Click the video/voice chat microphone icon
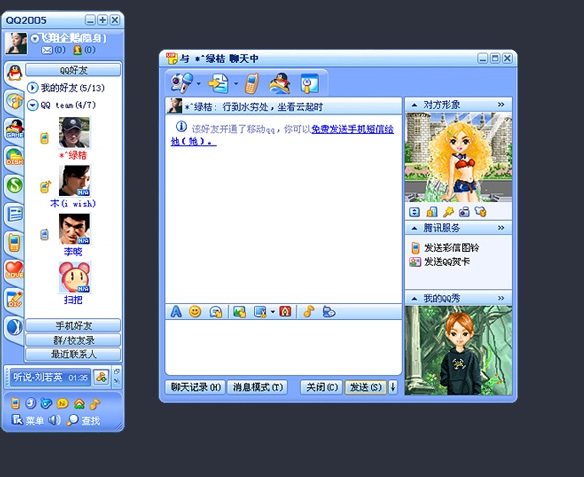The height and width of the screenshot is (477, 584). [x=182, y=83]
